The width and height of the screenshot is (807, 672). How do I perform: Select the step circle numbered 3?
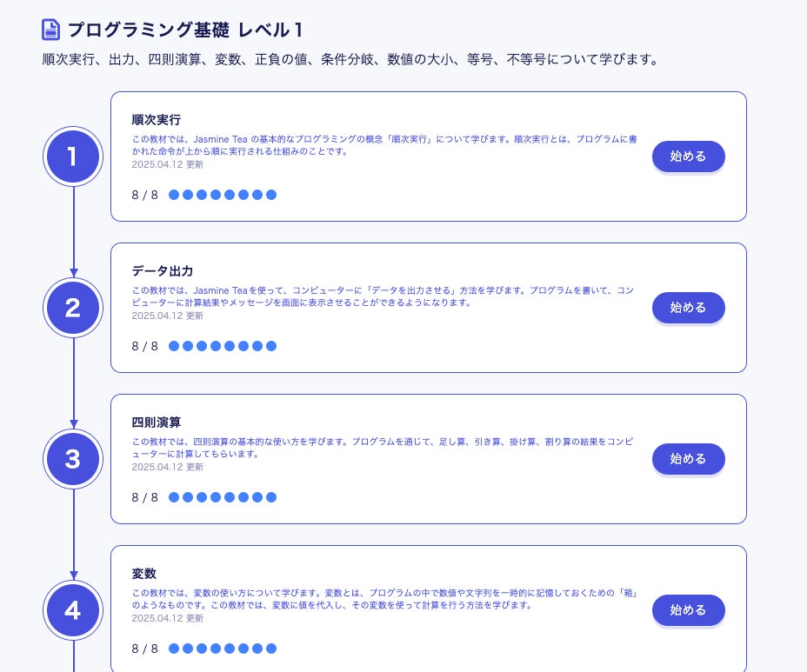[x=73, y=459]
